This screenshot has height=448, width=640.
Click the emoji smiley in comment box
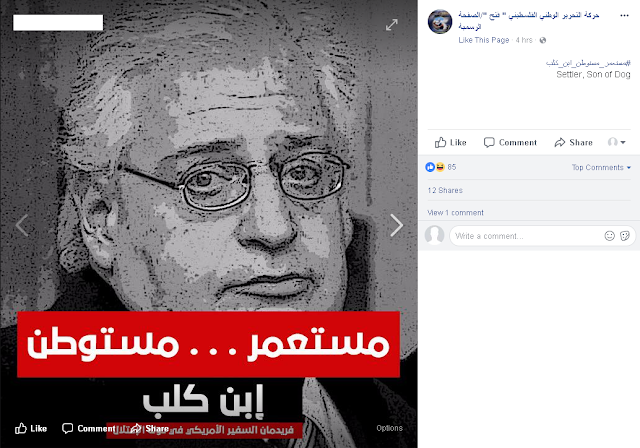pos(609,236)
